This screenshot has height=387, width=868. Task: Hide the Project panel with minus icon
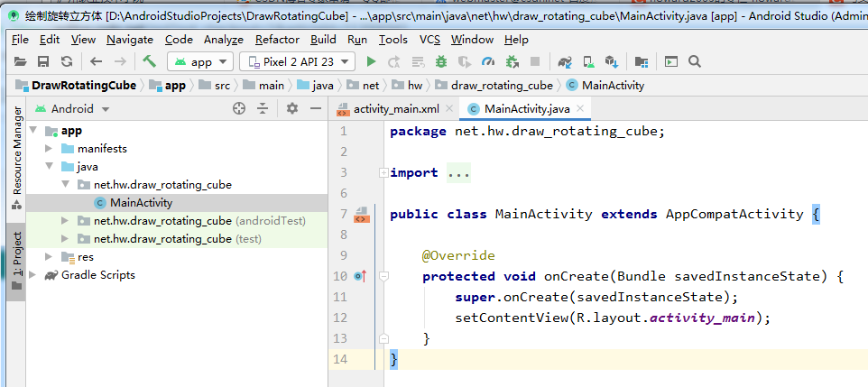click(316, 108)
